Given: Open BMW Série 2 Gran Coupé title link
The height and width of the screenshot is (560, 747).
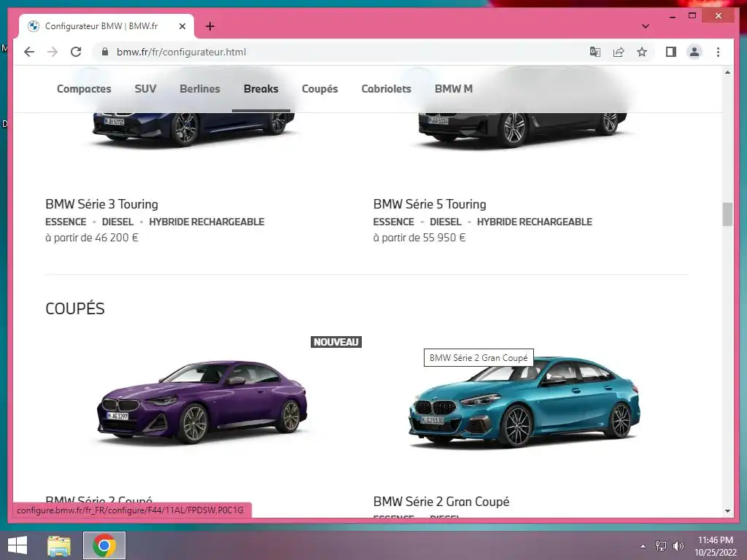Looking at the screenshot, I should click(x=441, y=502).
